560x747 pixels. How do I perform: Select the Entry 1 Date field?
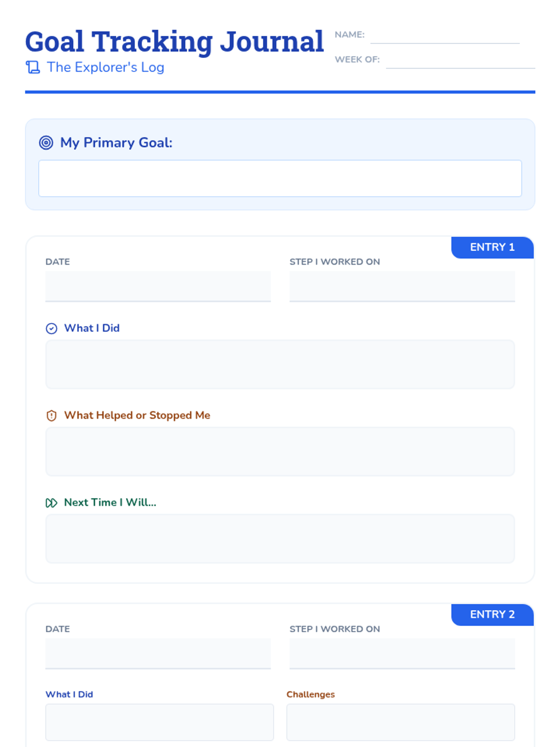[158, 286]
